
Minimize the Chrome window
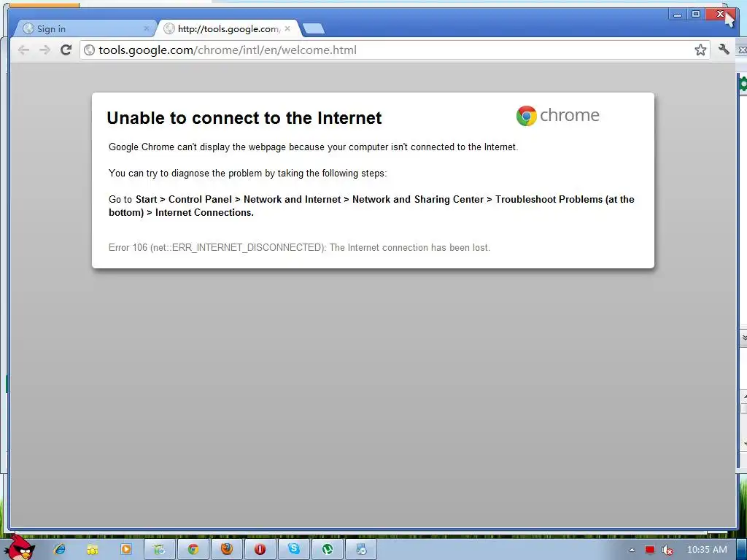(677, 15)
